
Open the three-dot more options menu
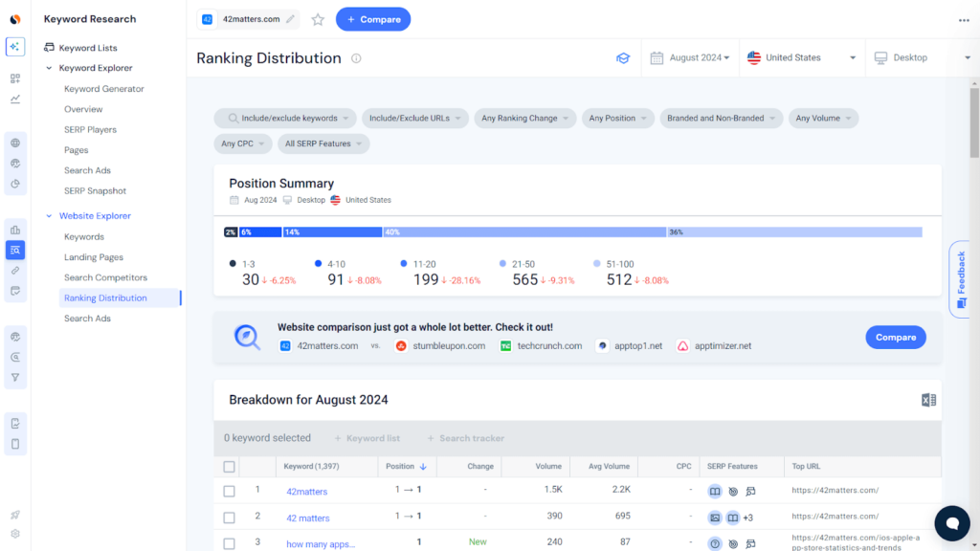pyautogui.click(x=963, y=20)
